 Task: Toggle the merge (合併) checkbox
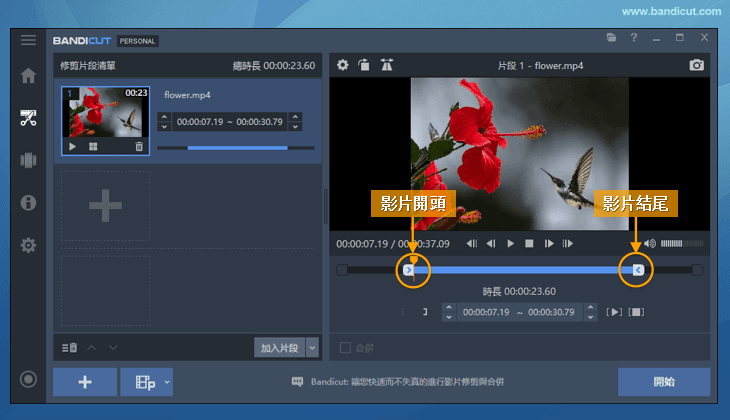click(x=345, y=348)
